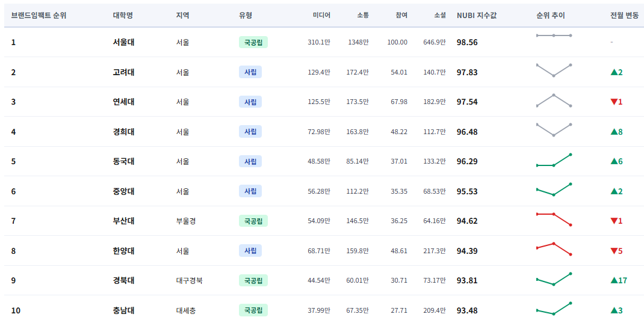644x323 pixels.
Task: Click the rank trend sparkline for 연세대
Action: (554, 100)
